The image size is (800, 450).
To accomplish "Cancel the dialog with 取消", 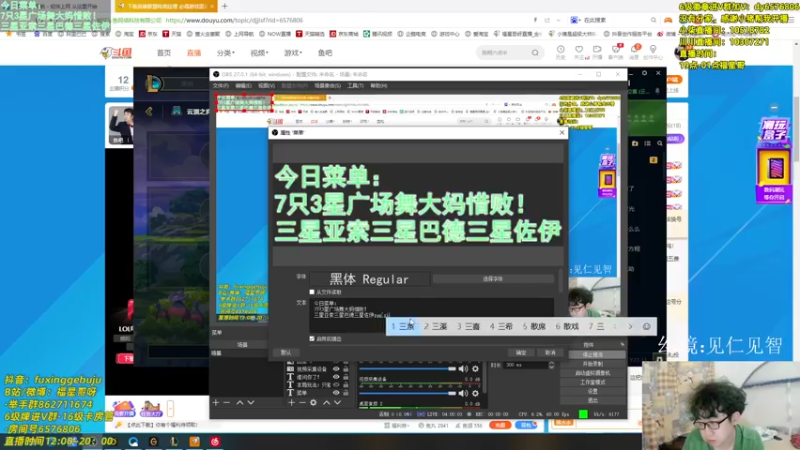I will (x=550, y=353).
